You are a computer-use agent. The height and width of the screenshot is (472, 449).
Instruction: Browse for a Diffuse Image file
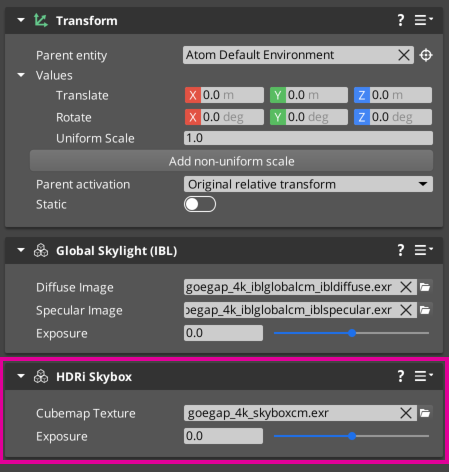pos(425,287)
